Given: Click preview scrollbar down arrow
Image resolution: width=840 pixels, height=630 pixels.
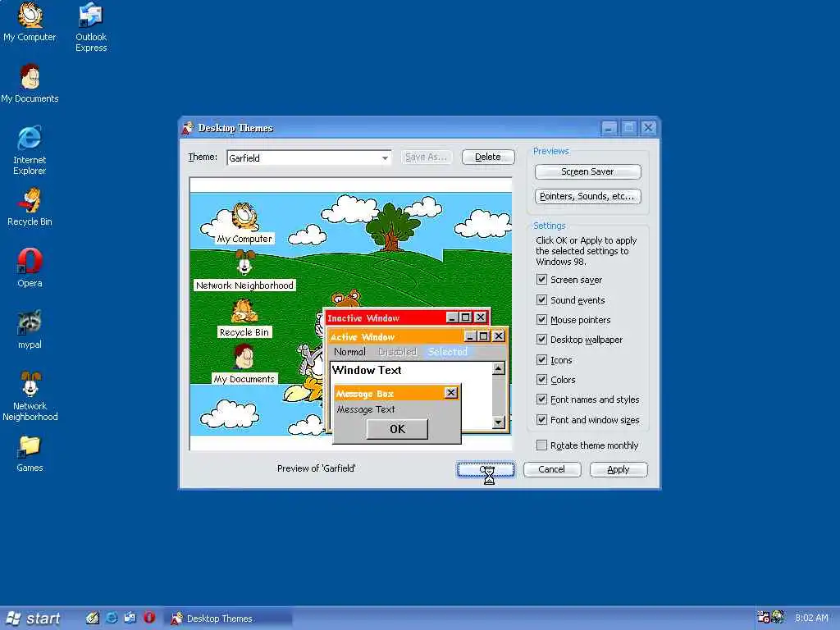Looking at the screenshot, I should pos(499,422).
